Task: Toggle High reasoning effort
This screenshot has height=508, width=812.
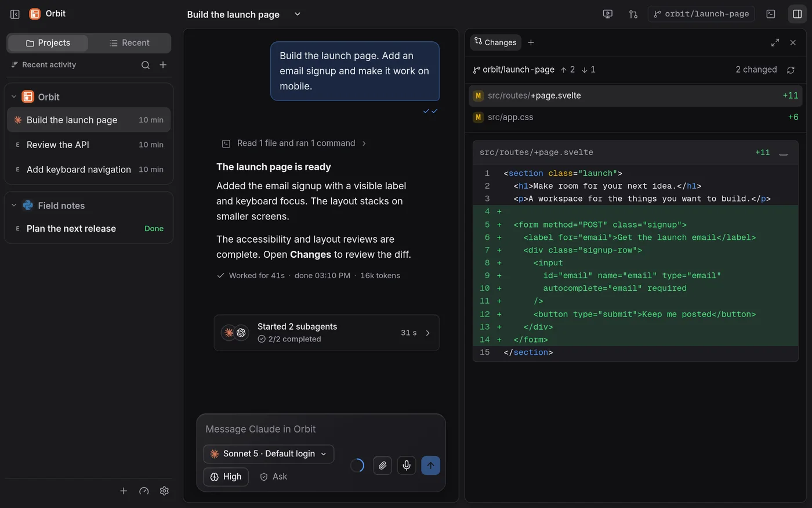Action: 226,477
